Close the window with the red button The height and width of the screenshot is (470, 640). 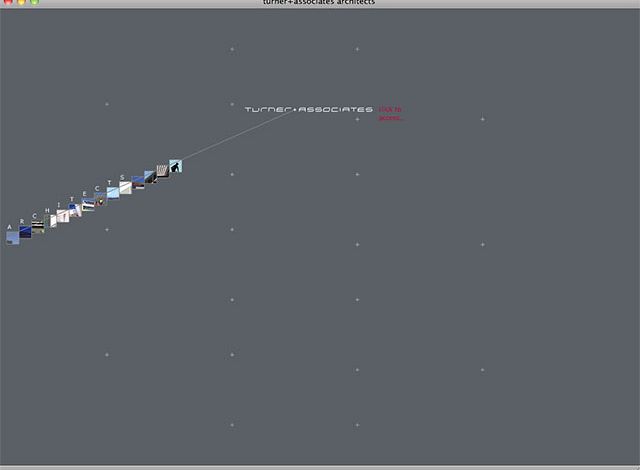(x=8, y=3)
